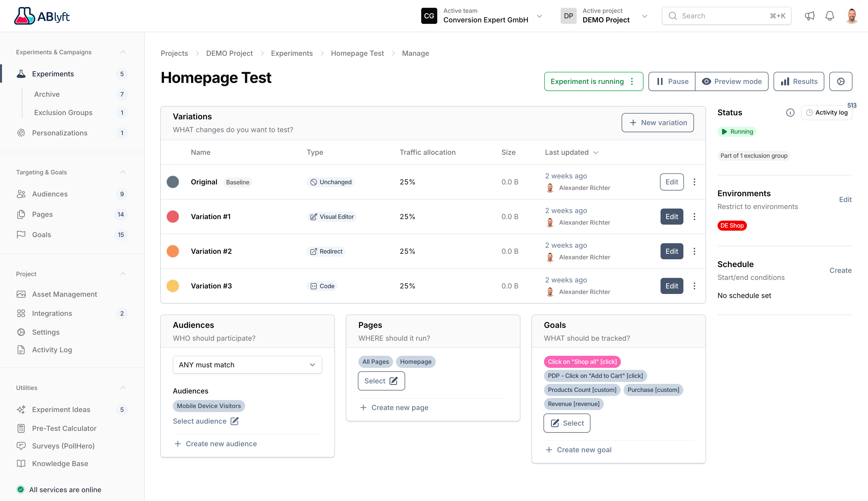The image size is (868, 501).
Task: Open Results button
Action: pyautogui.click(x=798, y=81)
